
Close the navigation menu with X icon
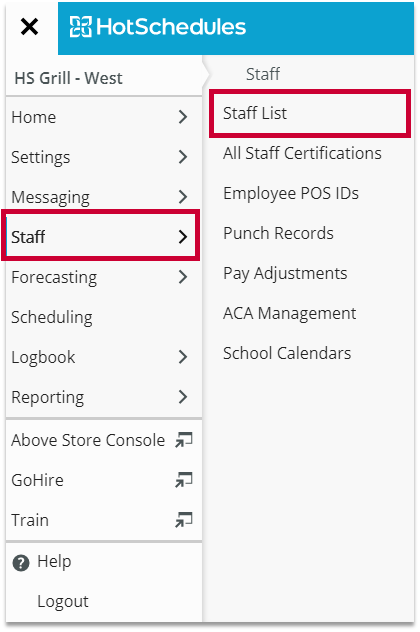(x=29, y=27)
